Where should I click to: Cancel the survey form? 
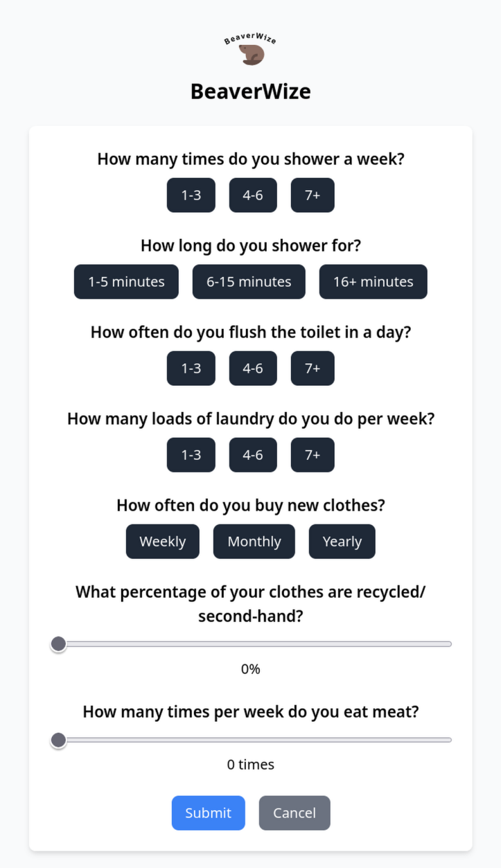[x=295, y=813]
